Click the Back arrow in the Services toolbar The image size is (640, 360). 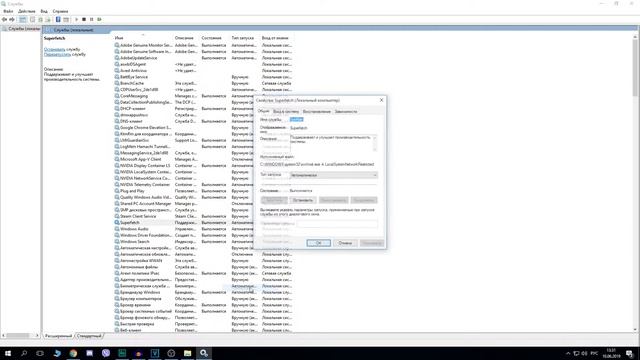[x=4, y=19]
